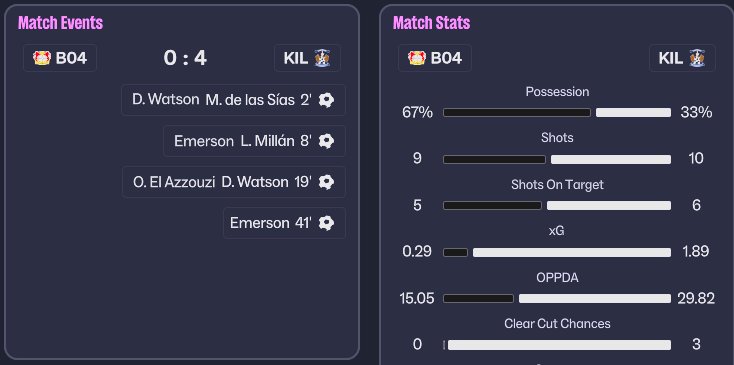Click the KIL crest in Match Events
Image resolution: width=734 pixels, height=365 pixels.
point(322,58)
